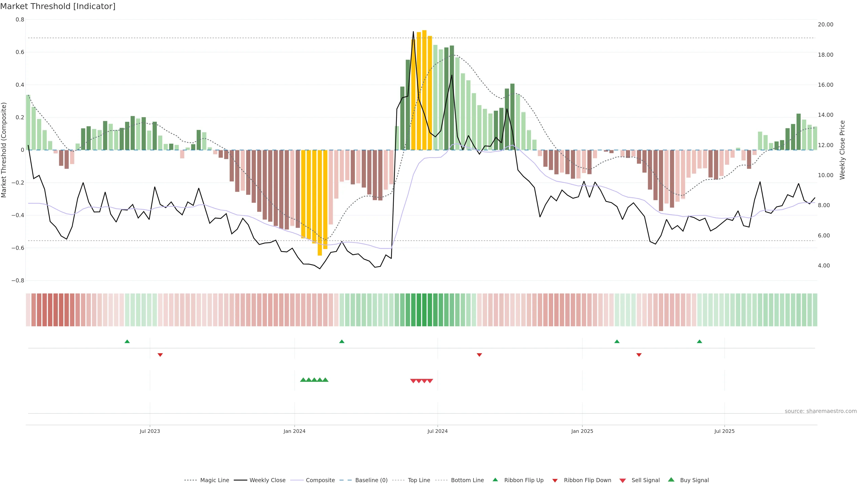Click the Sell Signal legend triangle icon
Screen dimensions: 868x488
622,481
